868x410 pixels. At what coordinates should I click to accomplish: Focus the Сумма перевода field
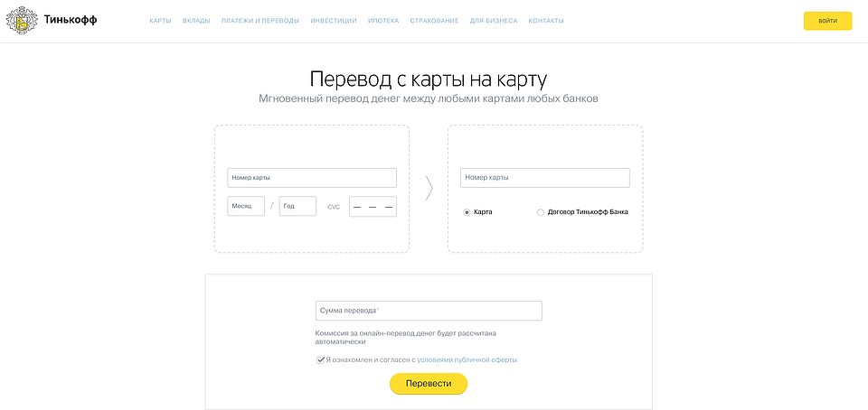click(429, 311)
